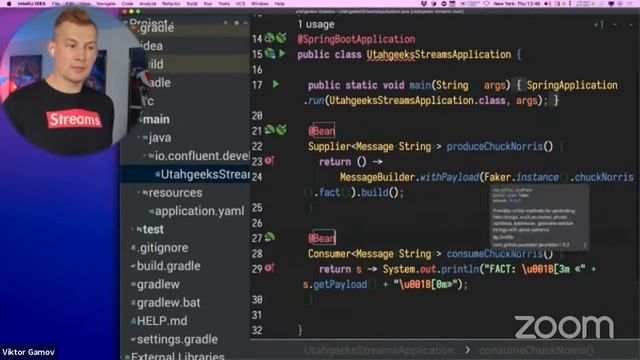
Task: Click the inspection warnings count widget in editor
Action: point(599,25)
